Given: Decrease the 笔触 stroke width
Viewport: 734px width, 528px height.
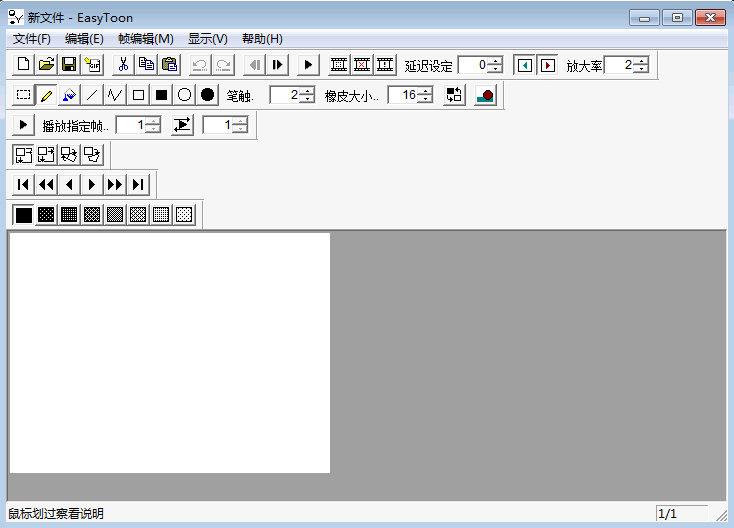Looking at the screenshot, I should [x=307, y=99].
